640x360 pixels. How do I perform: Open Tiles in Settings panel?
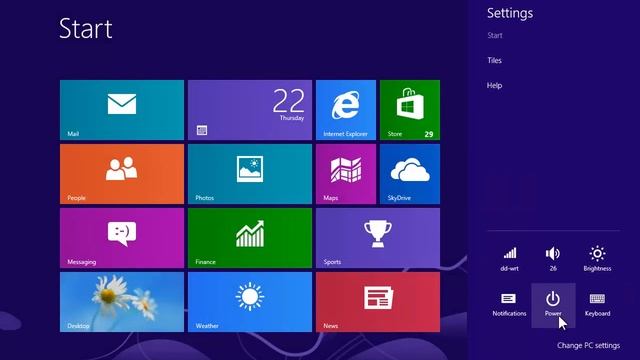point(494,60)
